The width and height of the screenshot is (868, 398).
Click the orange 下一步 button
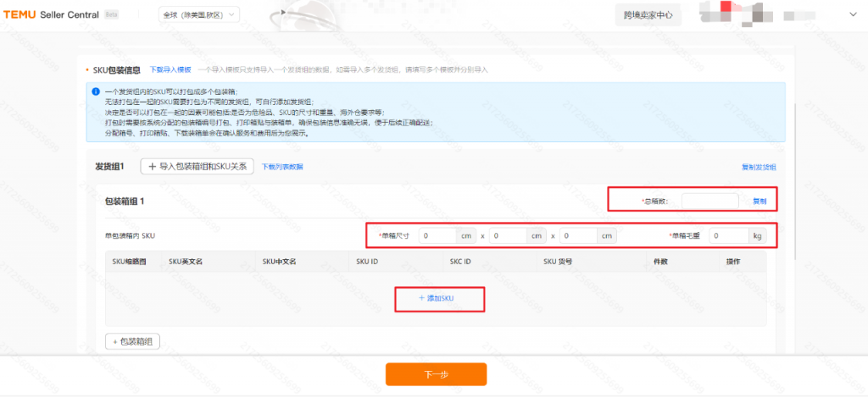click(x=437, y=374)
